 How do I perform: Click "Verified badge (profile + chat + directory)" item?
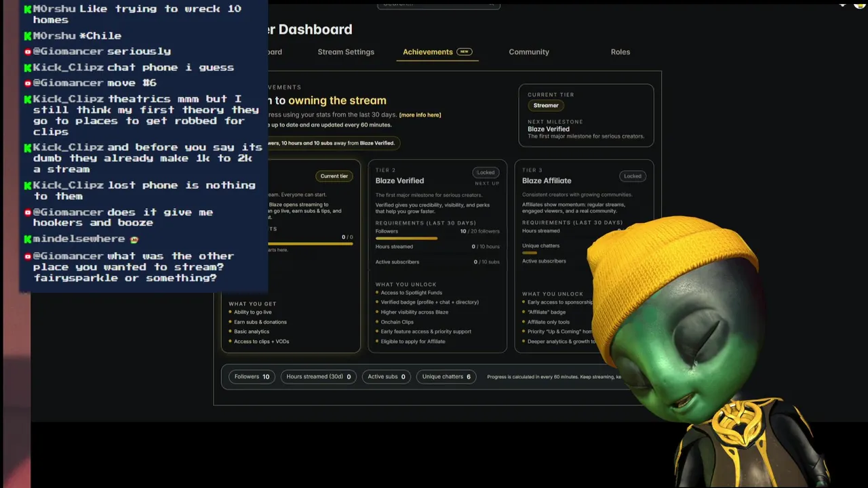coord(429,302)
